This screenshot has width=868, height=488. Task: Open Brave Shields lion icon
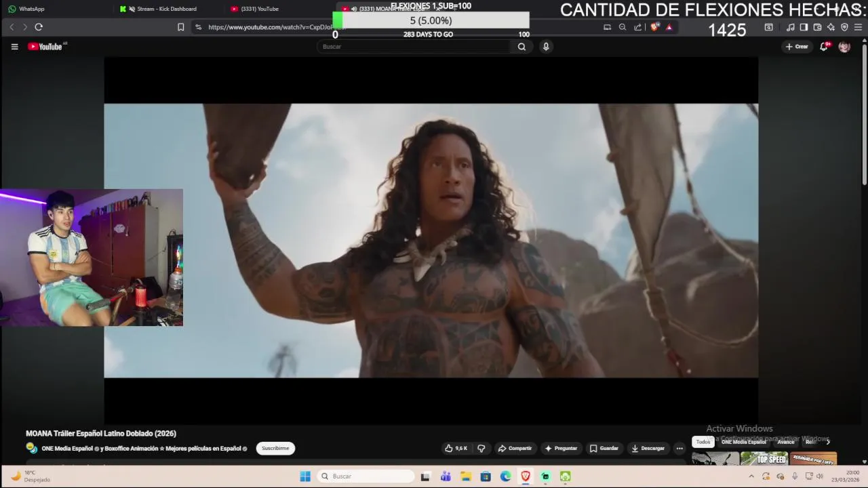tap(654, 27)
